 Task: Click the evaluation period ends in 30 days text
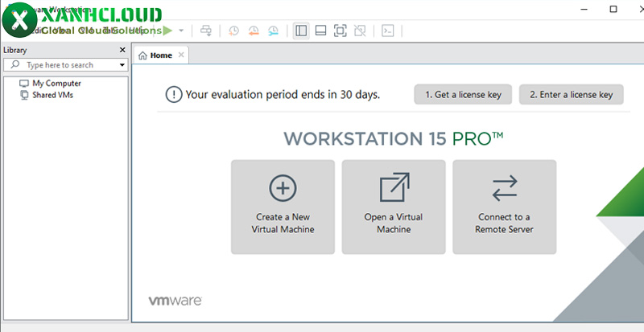click(x=283, y=95)
